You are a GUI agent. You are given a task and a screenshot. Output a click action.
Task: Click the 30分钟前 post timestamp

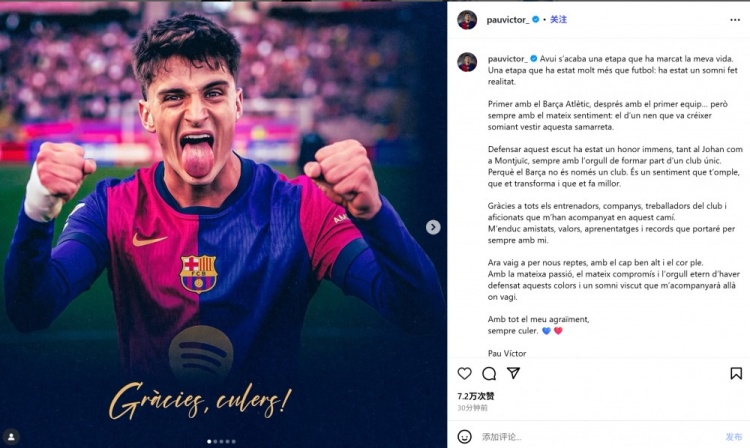click(x=472, y=407)
